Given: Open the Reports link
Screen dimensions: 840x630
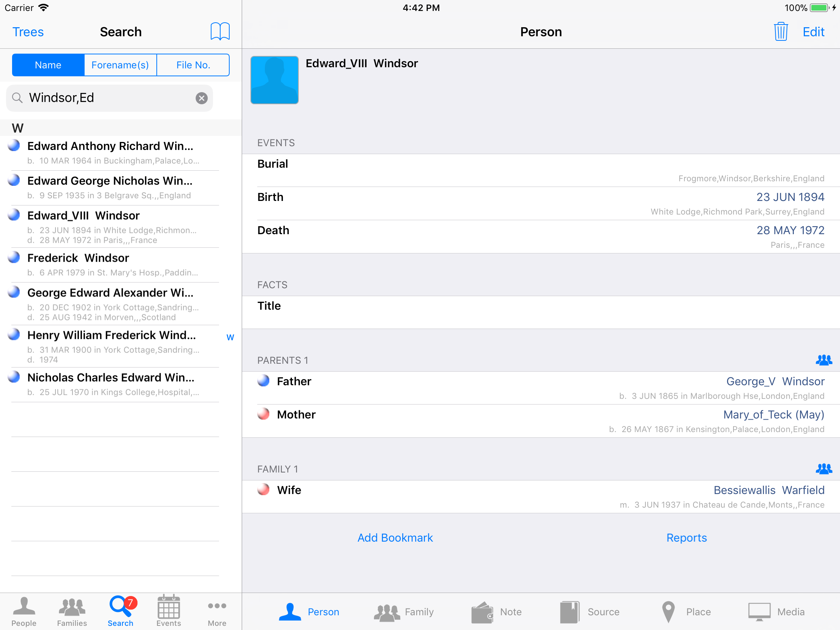Looking at the screenshot, I should tap(686, 537).
